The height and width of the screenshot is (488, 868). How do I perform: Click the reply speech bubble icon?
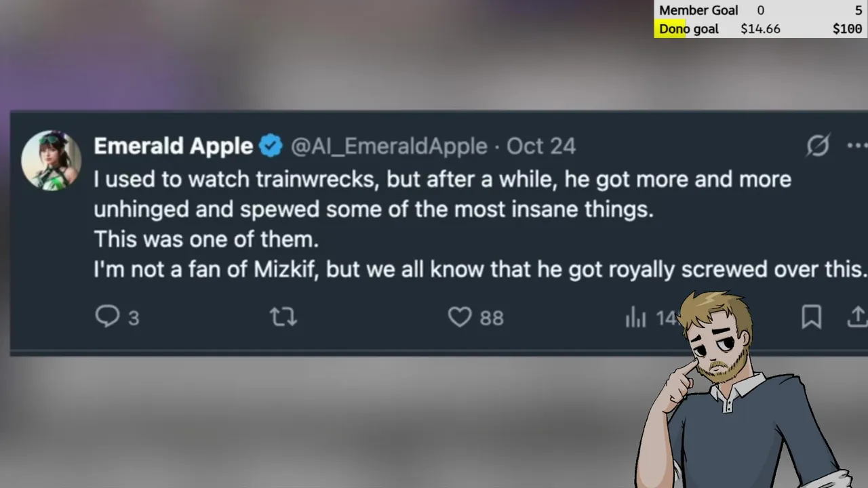click(107, 317)
